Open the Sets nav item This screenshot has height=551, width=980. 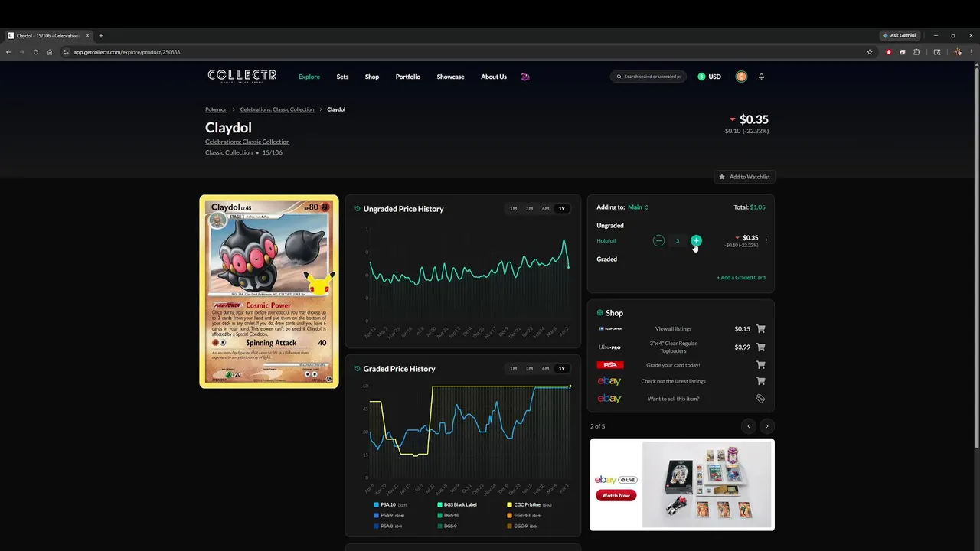pos(342,77)
